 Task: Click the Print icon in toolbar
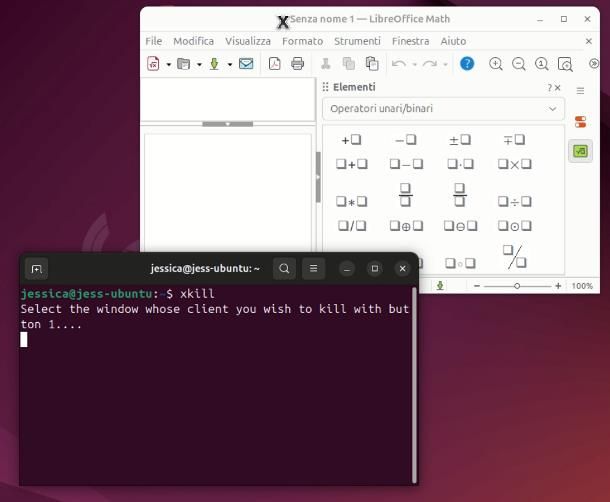pos(298,63)
